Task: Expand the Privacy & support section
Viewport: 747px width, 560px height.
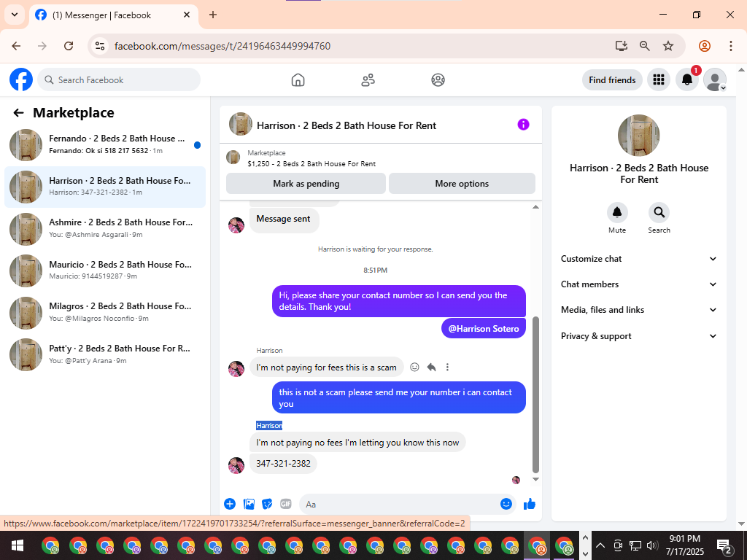Action: pyautogui.click(x=639, y=335)
